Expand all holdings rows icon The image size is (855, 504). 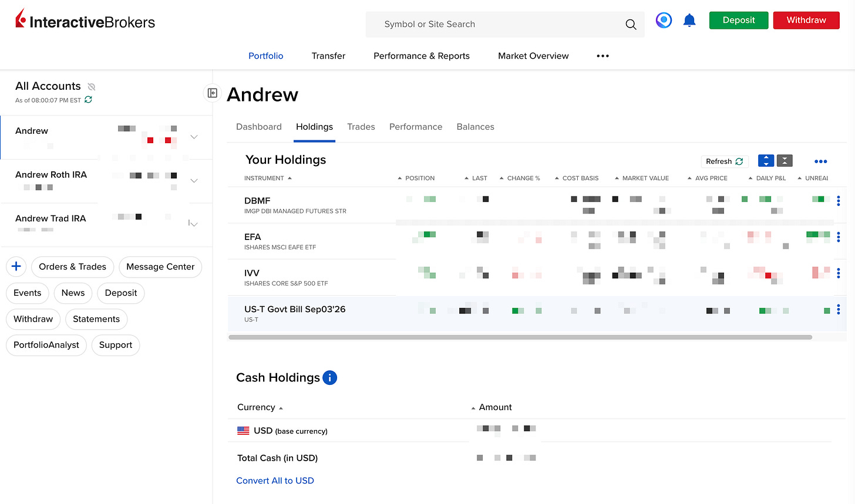coord(766,161)
